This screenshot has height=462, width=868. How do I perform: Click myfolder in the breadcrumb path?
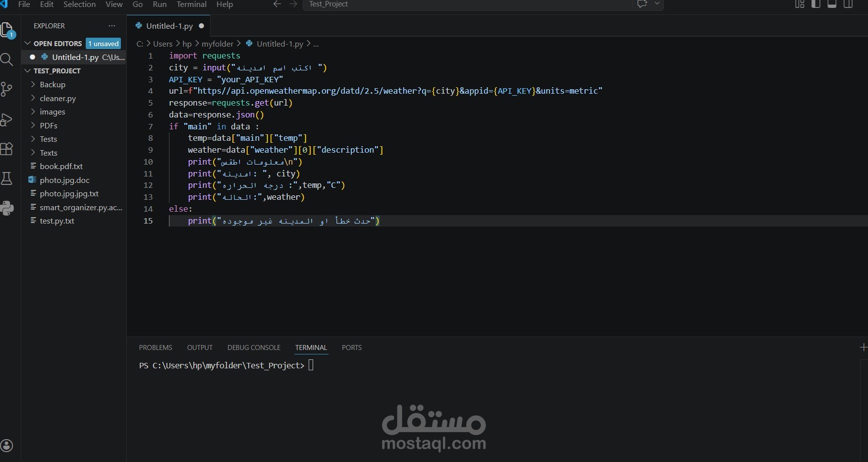[x=217, y=44]
